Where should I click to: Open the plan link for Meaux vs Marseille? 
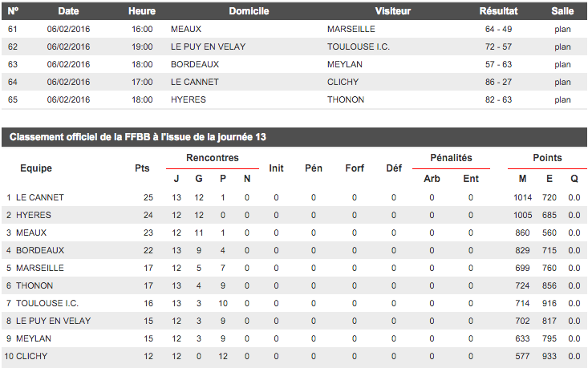562,29
